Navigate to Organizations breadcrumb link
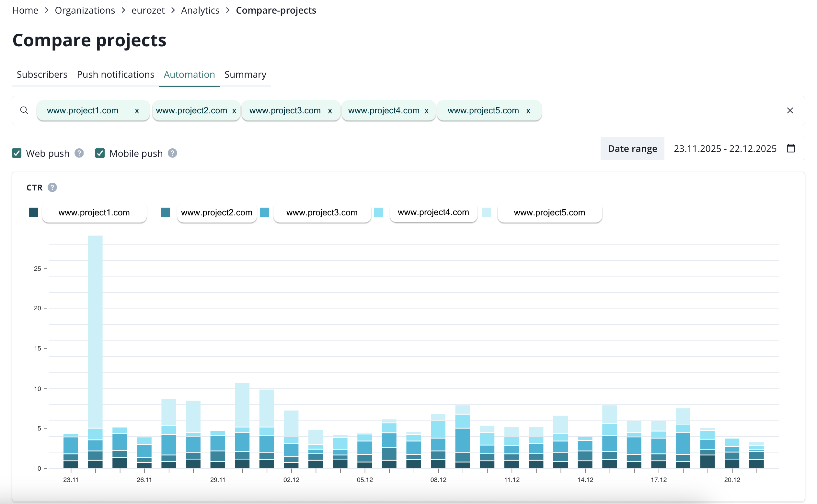 click(x=85, y=10)
